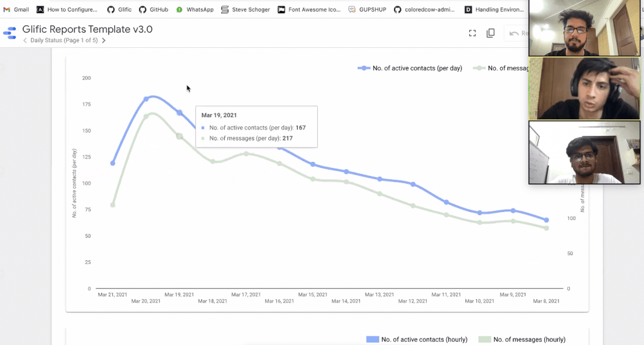Click the messages per day legend item

[501, 68]
